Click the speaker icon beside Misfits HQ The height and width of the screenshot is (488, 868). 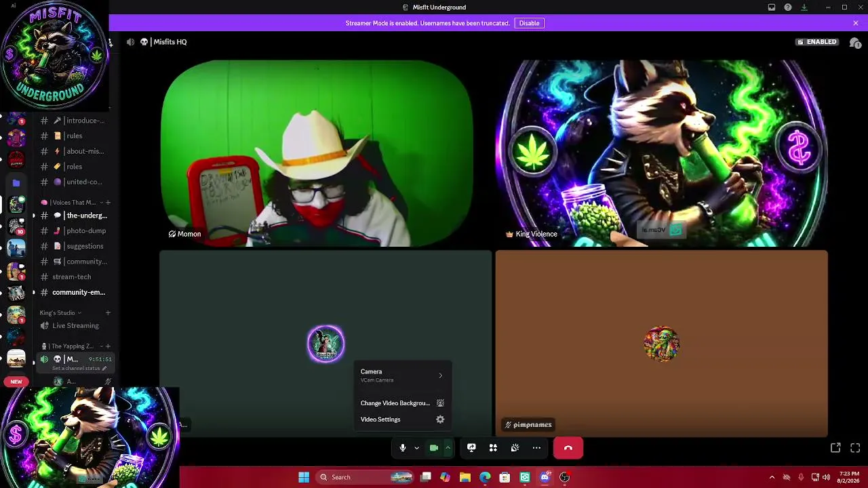click(x=130, y=42)
